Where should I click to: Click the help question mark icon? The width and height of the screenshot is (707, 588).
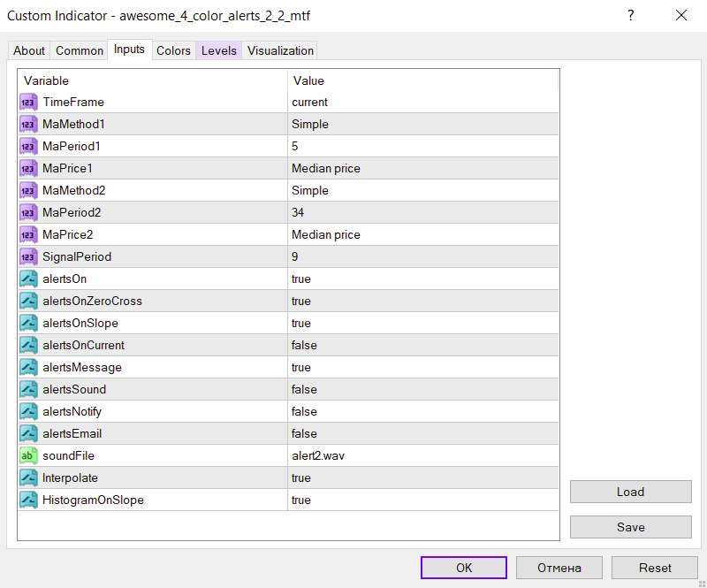click(630, 15)
